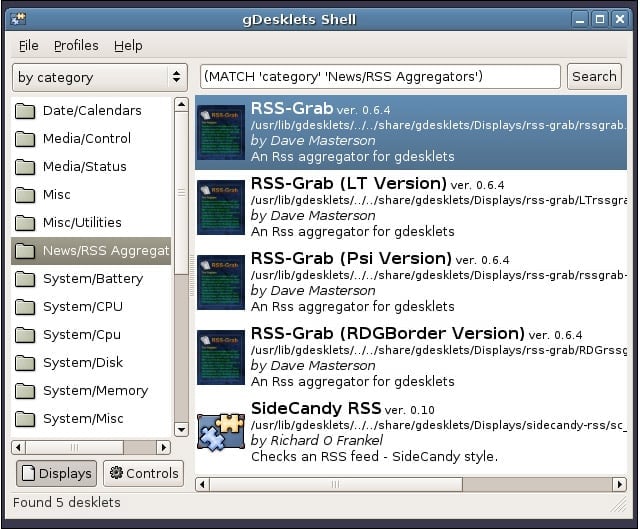Screen dimensions: 640x529
Task: Select the System/Disk category label
Action: 83,362
